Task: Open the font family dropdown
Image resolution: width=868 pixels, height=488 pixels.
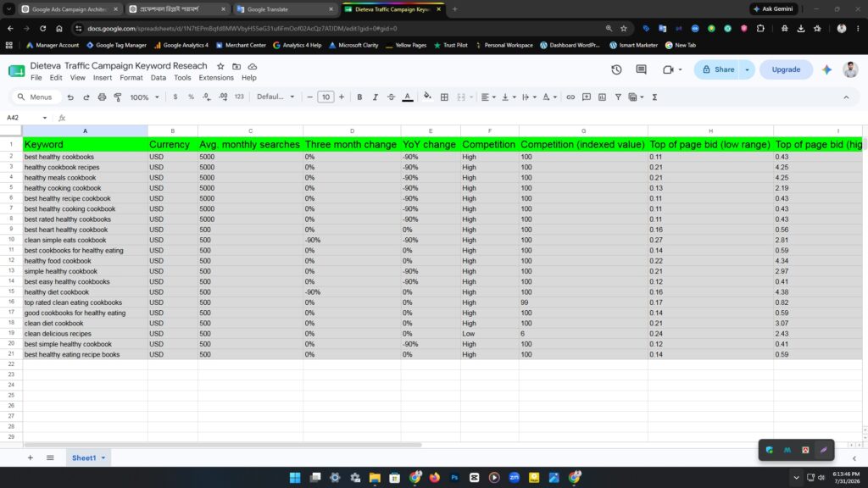Action: pyautogui.click(x=275, y=97)
